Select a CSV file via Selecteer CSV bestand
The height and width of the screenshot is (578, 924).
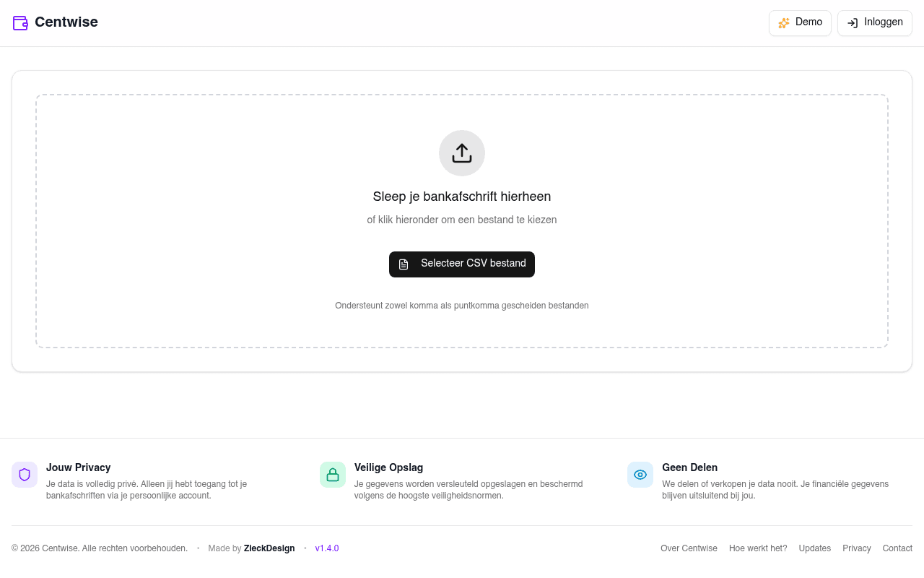461,264
